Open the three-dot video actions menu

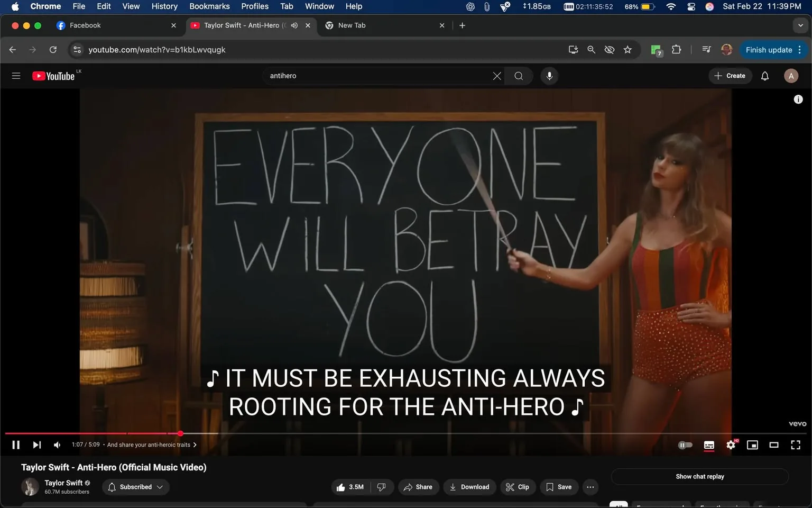(590, 487)
